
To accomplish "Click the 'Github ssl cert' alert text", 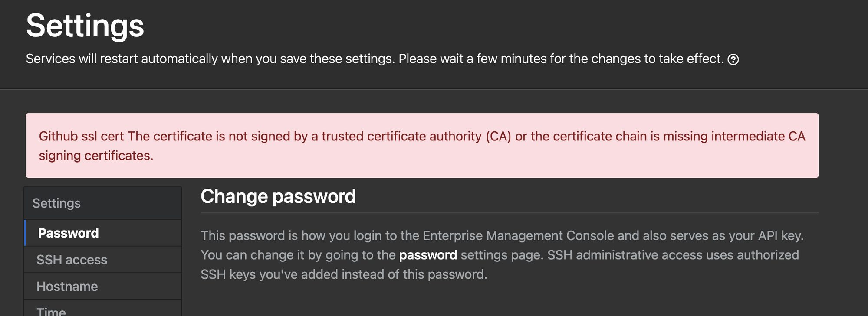I will (81, 137).
